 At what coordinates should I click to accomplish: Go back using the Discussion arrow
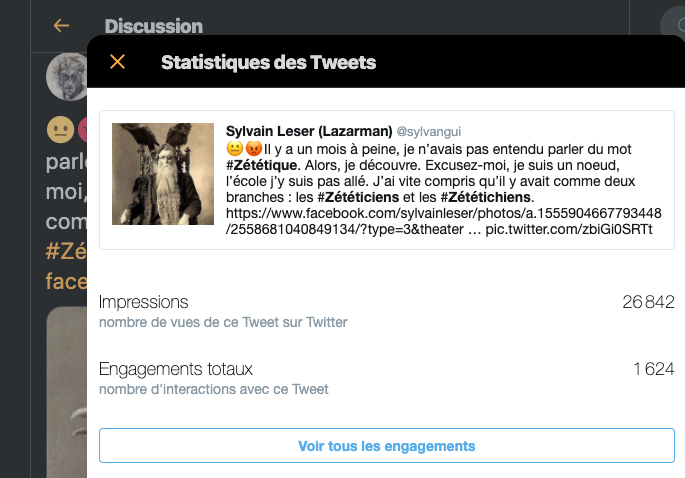tap(62, 26)
